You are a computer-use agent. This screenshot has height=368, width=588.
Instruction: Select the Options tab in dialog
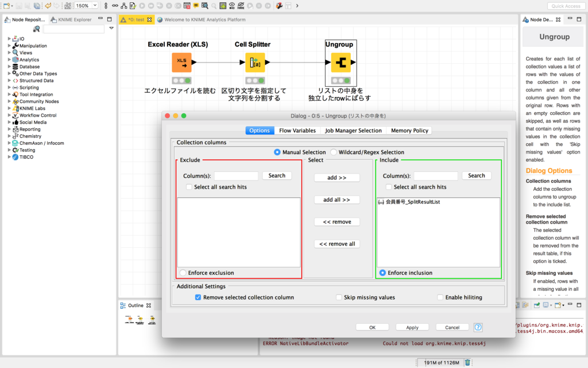coord(260,131)
